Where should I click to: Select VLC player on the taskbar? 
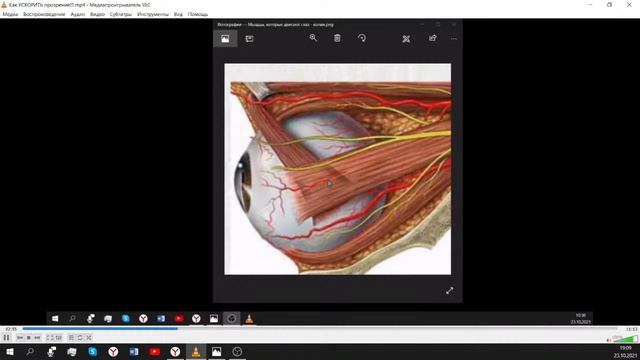click(196, 351)
